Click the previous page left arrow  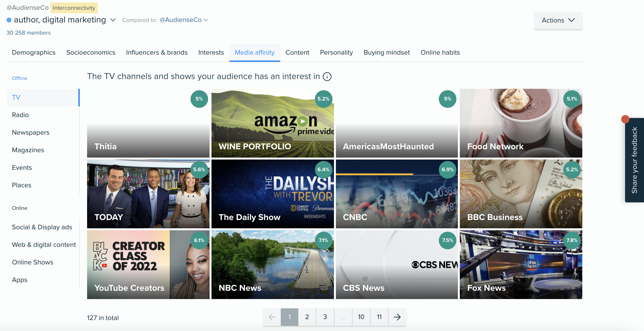(x=272, y=317)
